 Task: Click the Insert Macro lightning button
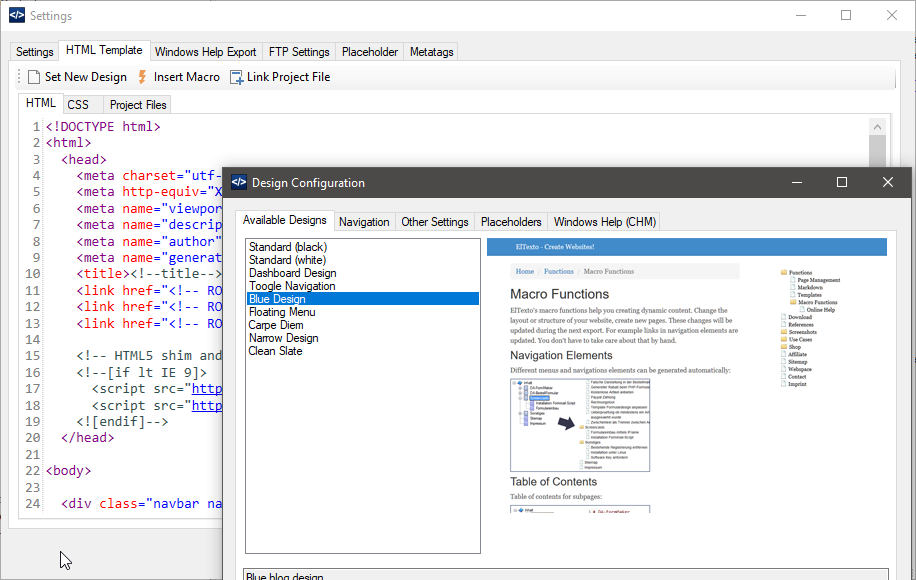(x=179, y=77)
